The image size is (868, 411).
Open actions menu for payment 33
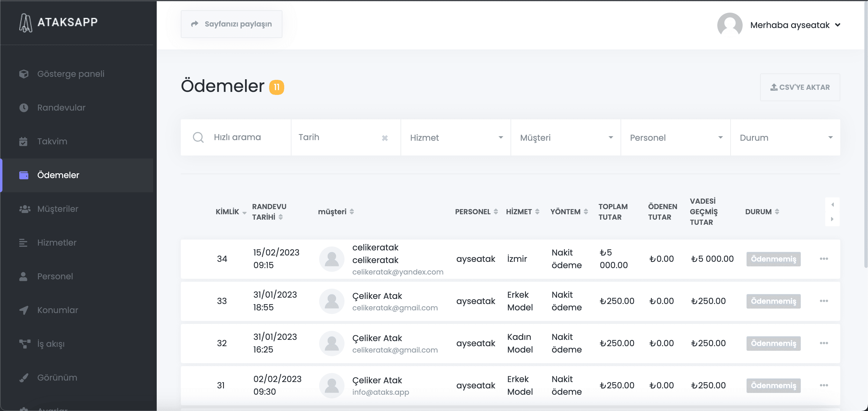pos(823,301)
